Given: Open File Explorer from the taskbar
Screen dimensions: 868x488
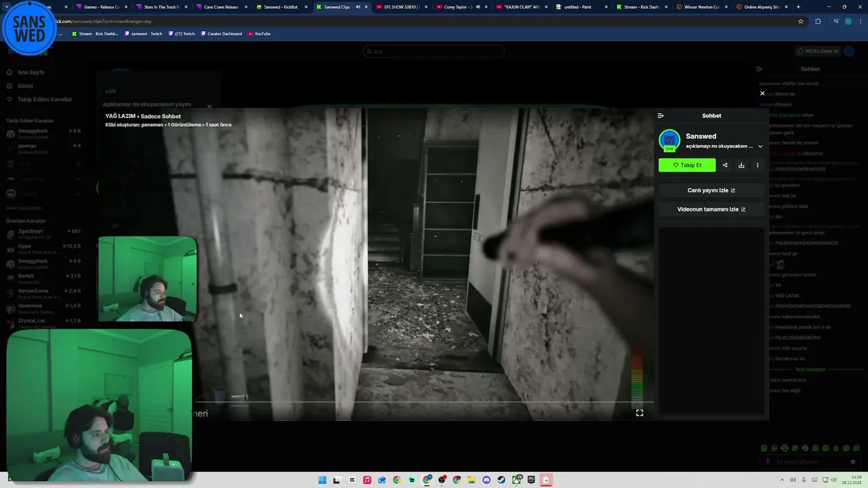Looking at the screenshot, I should coord(471,480).
